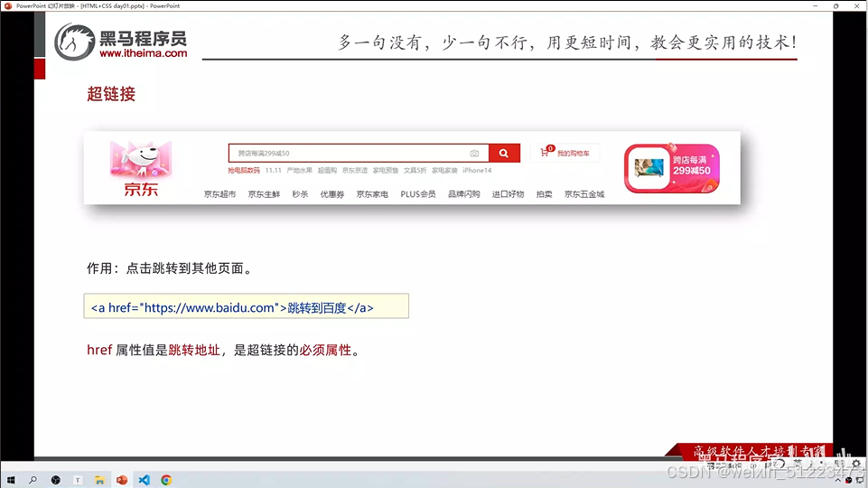
Task: Click the 文具5折 hot keyword
Action: coord(415,170)
